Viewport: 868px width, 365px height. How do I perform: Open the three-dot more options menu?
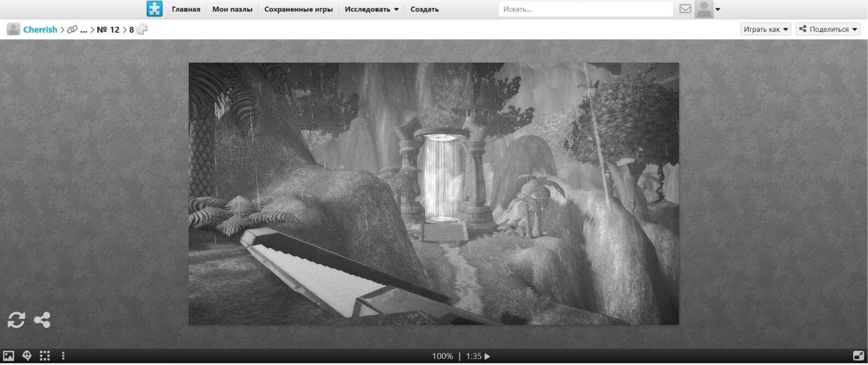[63, 356]
